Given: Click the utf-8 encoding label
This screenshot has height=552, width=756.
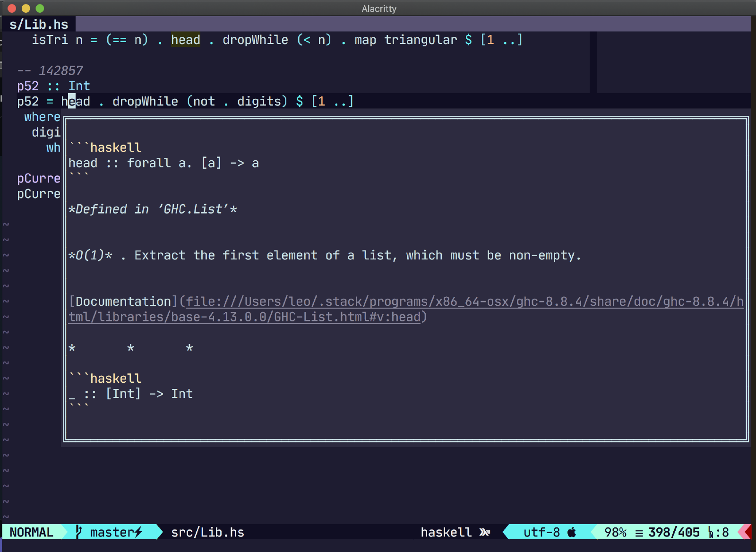Looking at the screenshot, I should [x=541, y=532].
